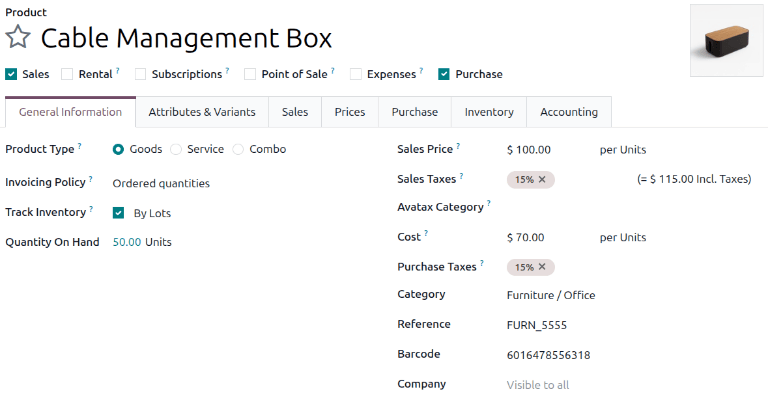768x398 pixels.
Task: Open the 50.00 quantity on hand link
Action: 127,242
